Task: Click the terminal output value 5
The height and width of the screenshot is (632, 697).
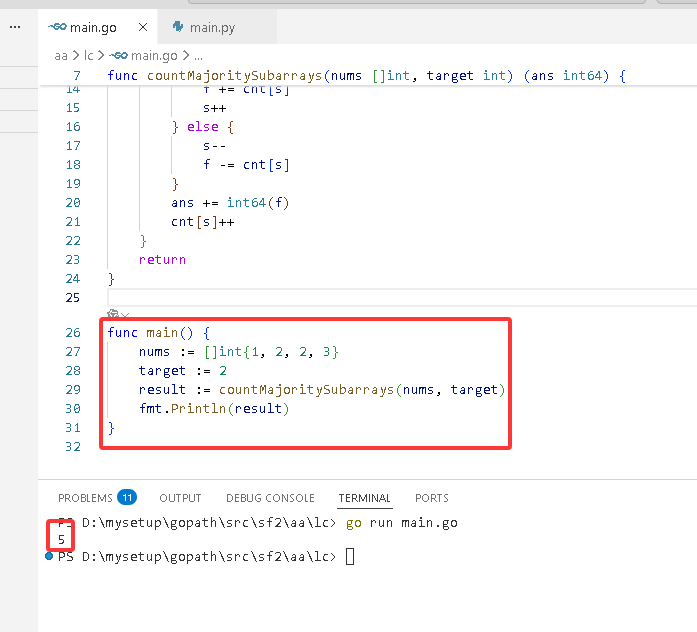Action: [61, 540]
